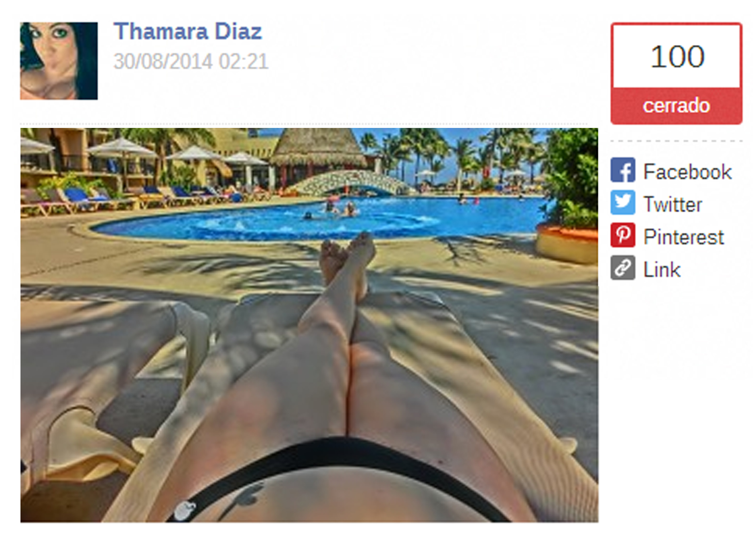Click the Twitter bird icon
This screenshot has width=756, height=549.
622,203
